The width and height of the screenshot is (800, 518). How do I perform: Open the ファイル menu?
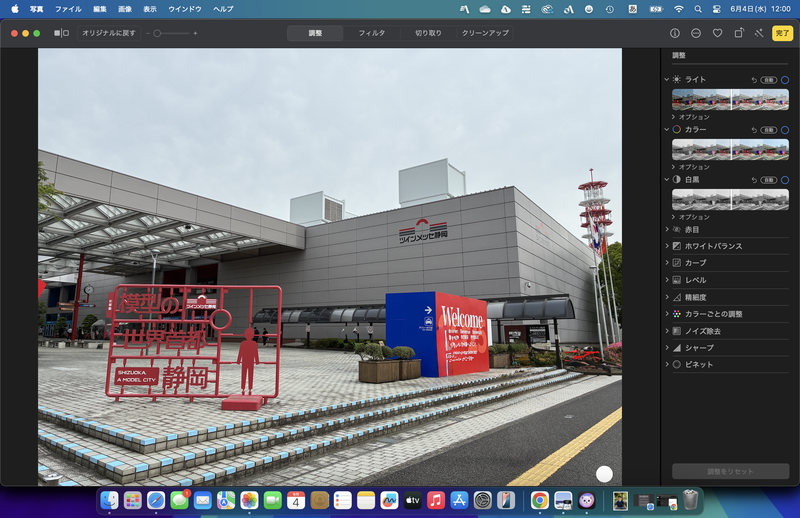(x=68, y=9)
